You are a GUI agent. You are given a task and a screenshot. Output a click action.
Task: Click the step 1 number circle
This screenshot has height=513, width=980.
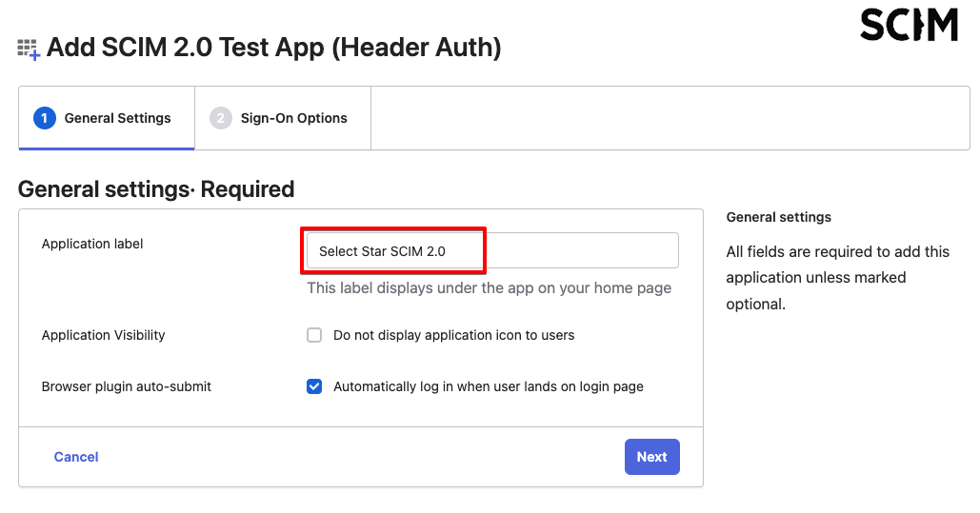(x=44, y=118)
